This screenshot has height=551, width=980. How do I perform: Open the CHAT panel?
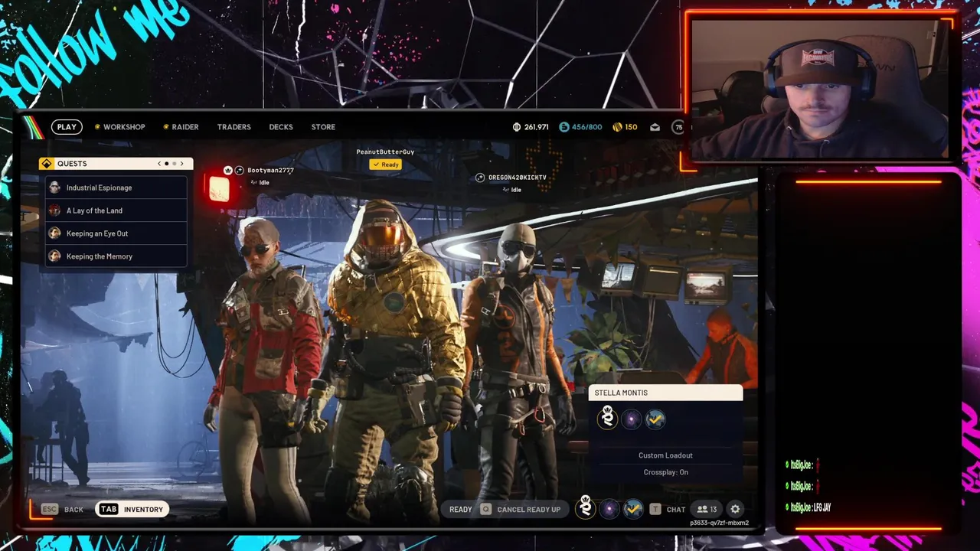tap(676, 510)
